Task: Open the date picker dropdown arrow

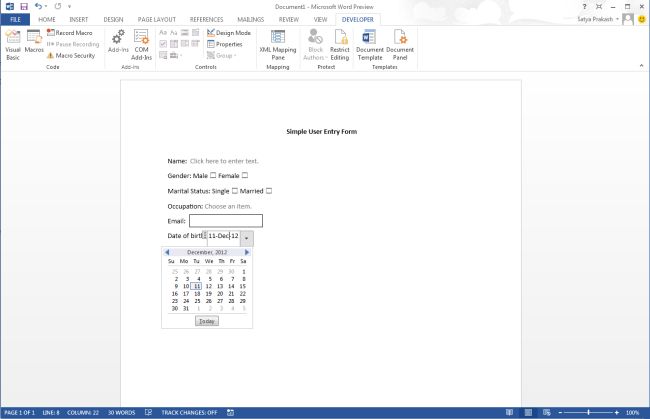Action: click(x=247, y=238)
